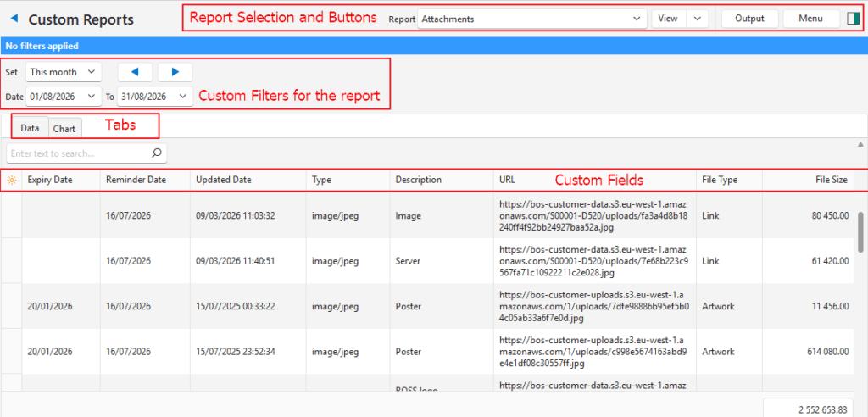The width and height of the screenshot is (868, 417).
Task: Click the blue back arrow beside Custom Reports
Action: (15, 19)
